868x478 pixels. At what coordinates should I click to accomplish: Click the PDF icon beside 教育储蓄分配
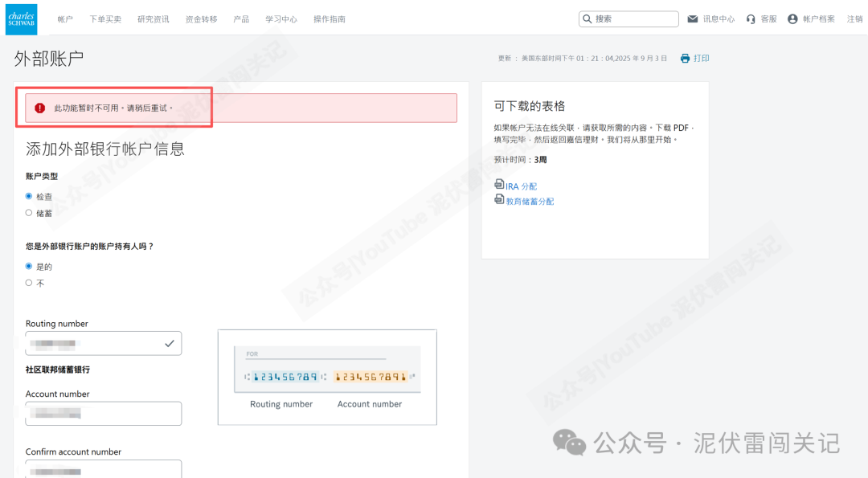[x=499, y=201]
